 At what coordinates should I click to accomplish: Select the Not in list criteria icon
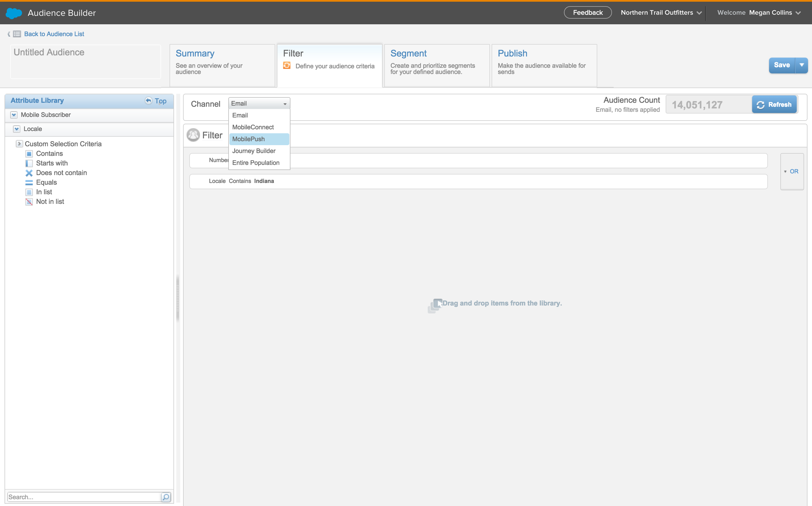pos(29,201)
